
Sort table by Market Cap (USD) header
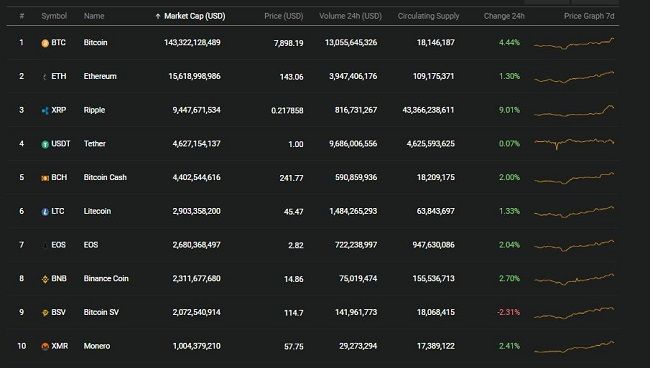point(194,16)
